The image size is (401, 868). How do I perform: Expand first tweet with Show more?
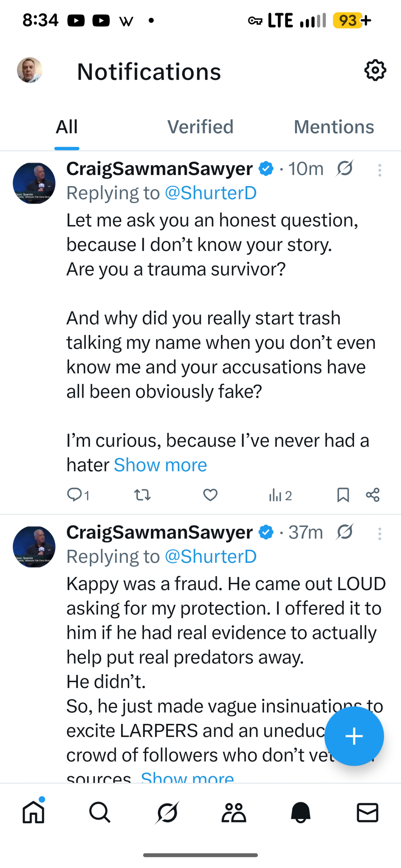click(160, 465)
